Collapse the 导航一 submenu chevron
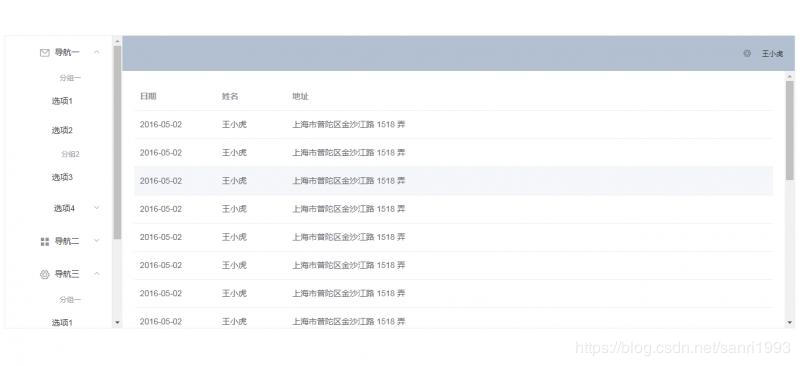The height and width of the screenshot is (366, 800). pyautogui.click(x=96, y=52)
